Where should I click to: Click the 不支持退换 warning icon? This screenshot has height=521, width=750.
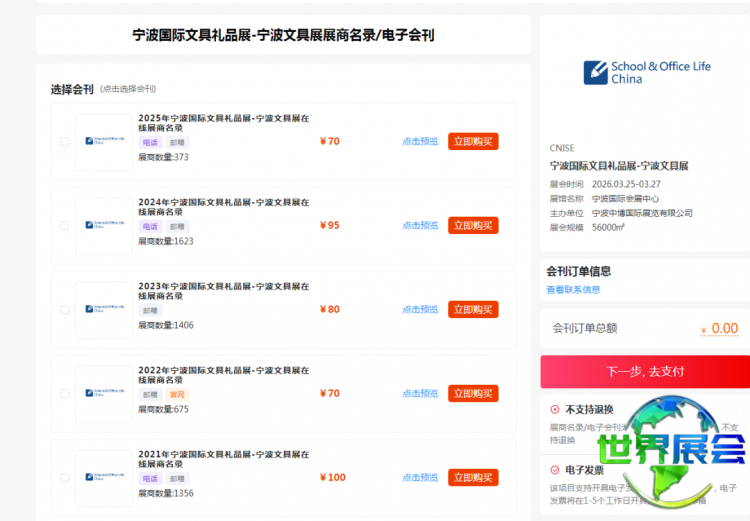pos(555,409)
